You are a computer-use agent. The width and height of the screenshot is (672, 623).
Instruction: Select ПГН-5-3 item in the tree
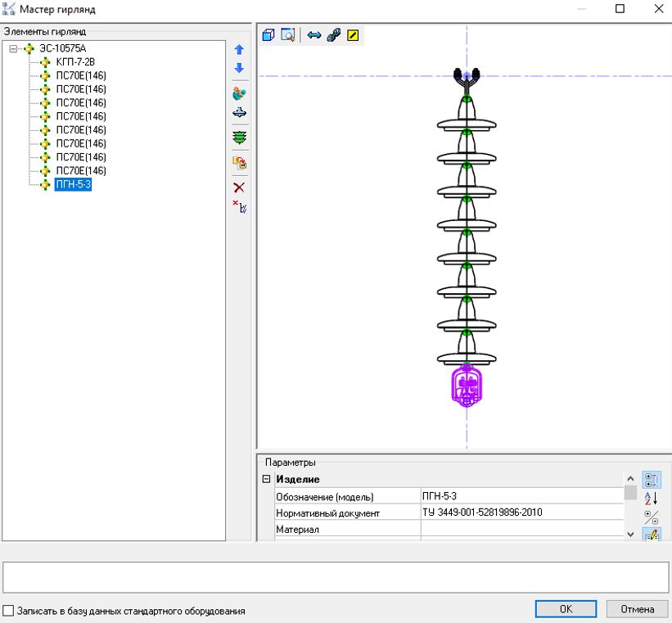click(x=73, y=184)
